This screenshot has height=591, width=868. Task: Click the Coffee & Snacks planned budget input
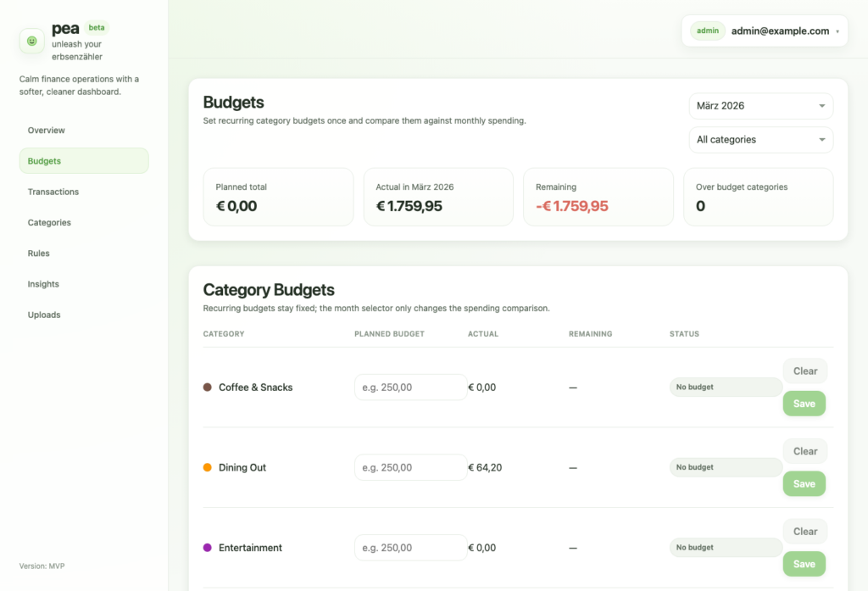click(x=410, y=387)
